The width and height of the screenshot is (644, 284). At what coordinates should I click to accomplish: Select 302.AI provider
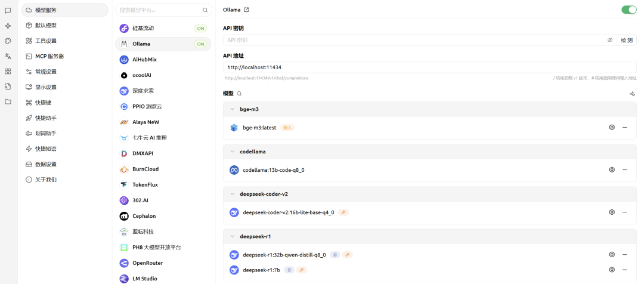(x=163, y=200)
